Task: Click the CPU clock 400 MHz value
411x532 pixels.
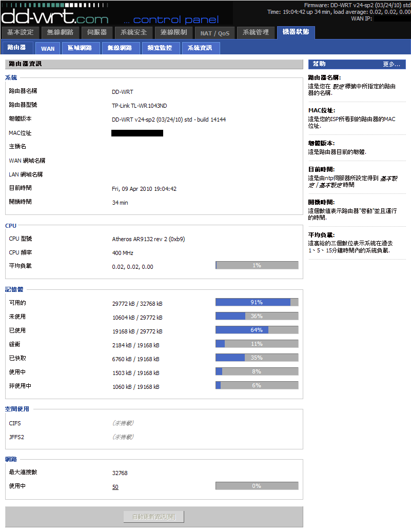Action: tap(123, 253)
